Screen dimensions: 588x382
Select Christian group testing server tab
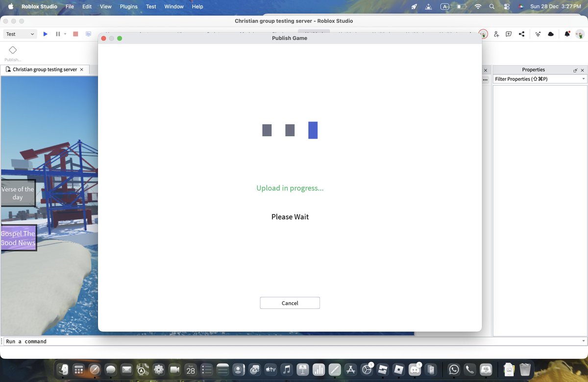point(45,70)
